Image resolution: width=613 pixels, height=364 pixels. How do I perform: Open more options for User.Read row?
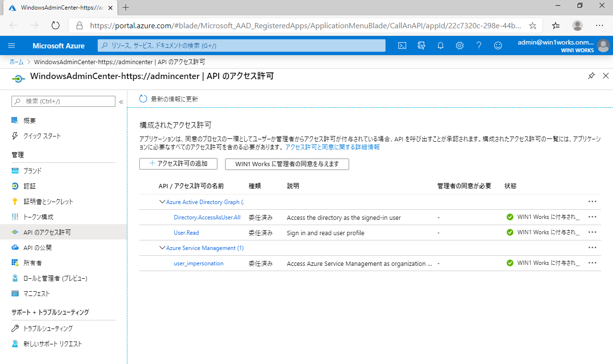tap(592, 232)
